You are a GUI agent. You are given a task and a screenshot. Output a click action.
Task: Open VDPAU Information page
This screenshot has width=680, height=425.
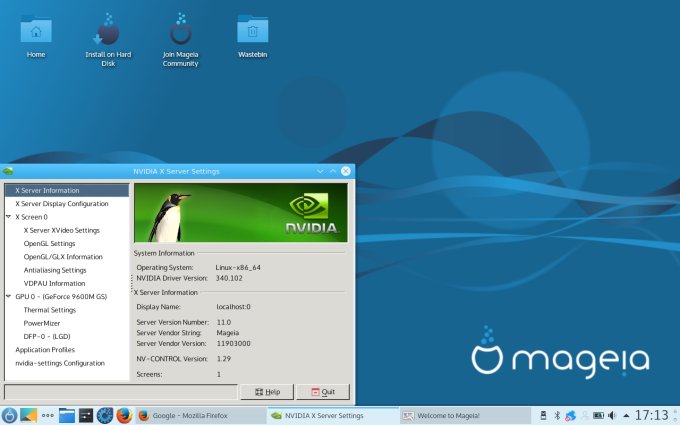click(54, 283)
